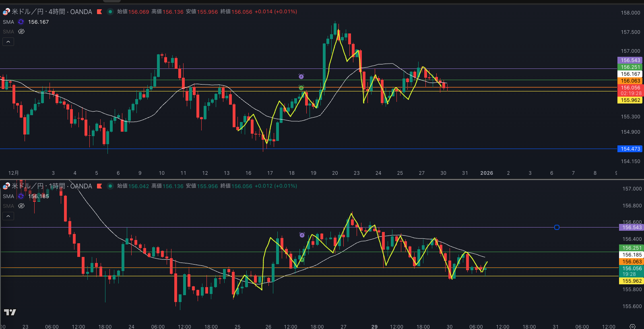This screenshot has width=644, height=329.
Task: Click the 2026 date label on time axis
Action: click(486, 173)
